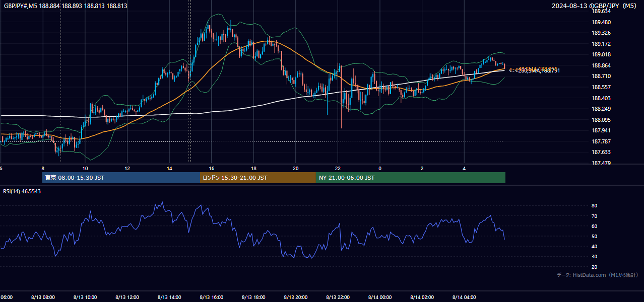Click price axis label 188.249

click(601, 109)
